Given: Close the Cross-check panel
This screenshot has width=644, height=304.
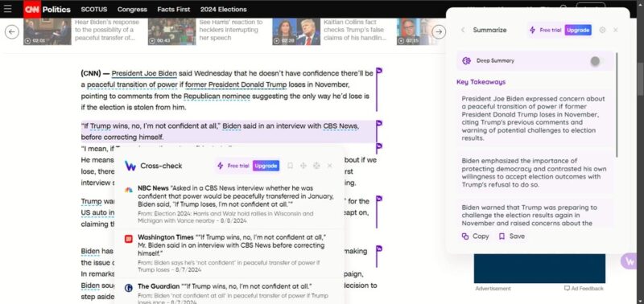Looking at the screenshot, I should click(329, 166).
